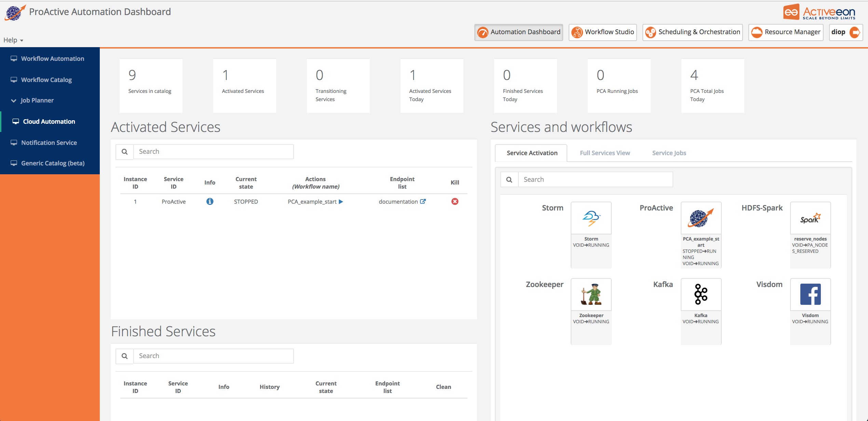Expand the Job Planner sidebar section

point(50,100)
